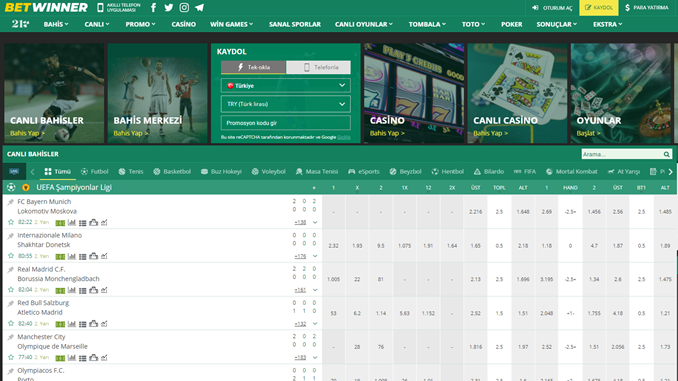
Task: Favorite the Red Bull Salzburg match with star
Action: tap(11, 323)
